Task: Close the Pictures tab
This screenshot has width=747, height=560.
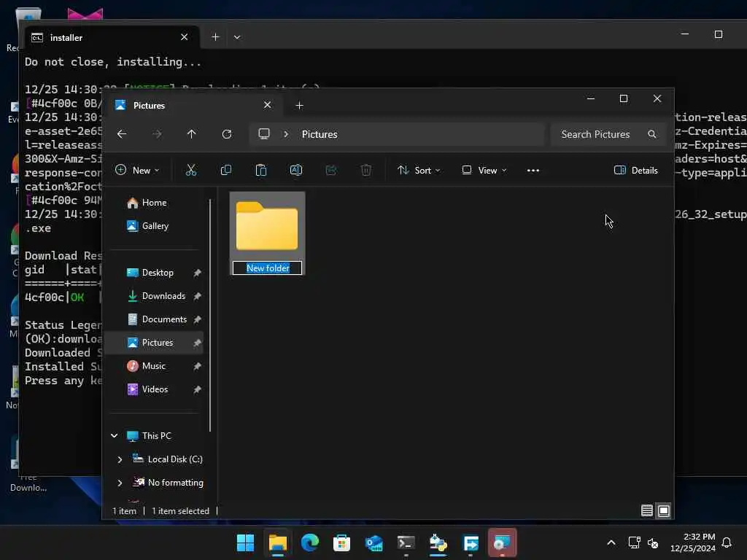Action: coord(267,105)
